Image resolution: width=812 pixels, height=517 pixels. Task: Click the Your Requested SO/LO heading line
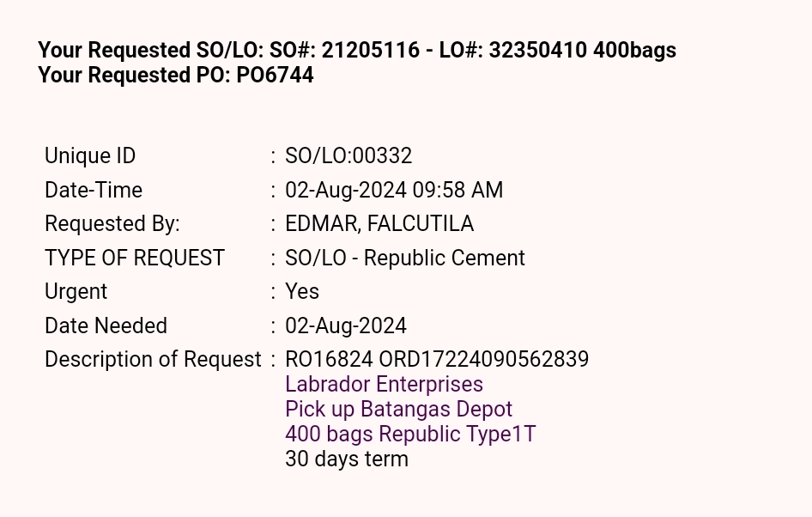click(x=357, y=51)
